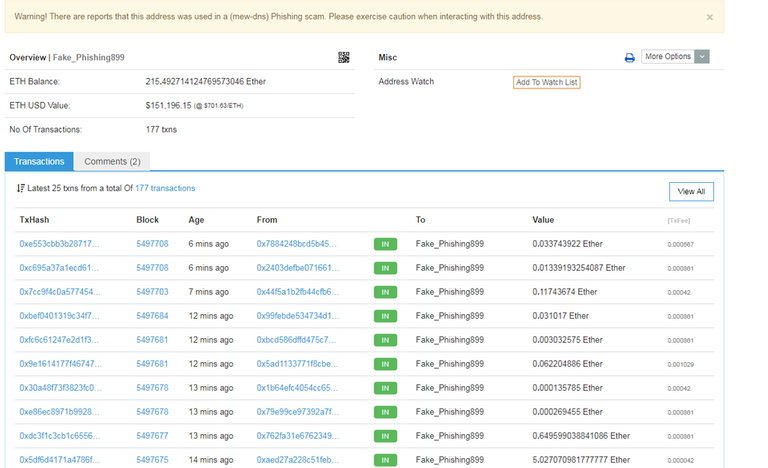Click IN badge for 5.027070981777777 Ether row
The image size is (768, 468).
tap(385, 460)
